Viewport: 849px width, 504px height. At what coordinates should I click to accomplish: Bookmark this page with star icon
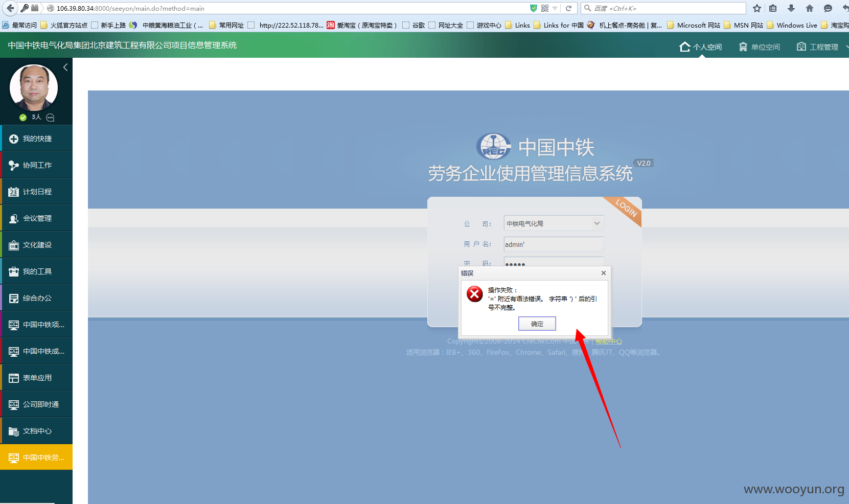click(757, 8)
